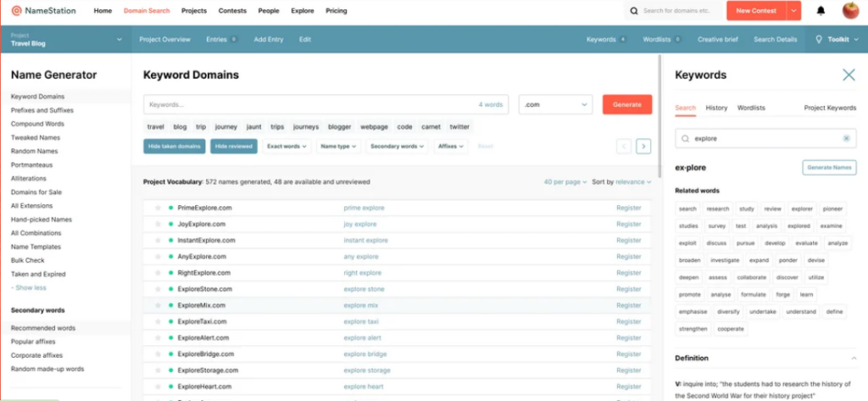Open the Toolkit lightbulb menu
The width and height of the screenshot is (868, 401).
(837, 39)
